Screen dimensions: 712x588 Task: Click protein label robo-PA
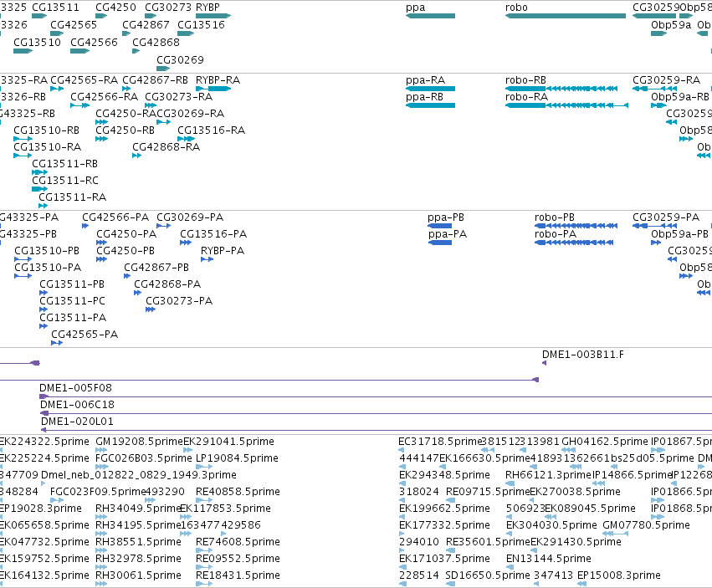pyautogui.click(x=556, y=234)
